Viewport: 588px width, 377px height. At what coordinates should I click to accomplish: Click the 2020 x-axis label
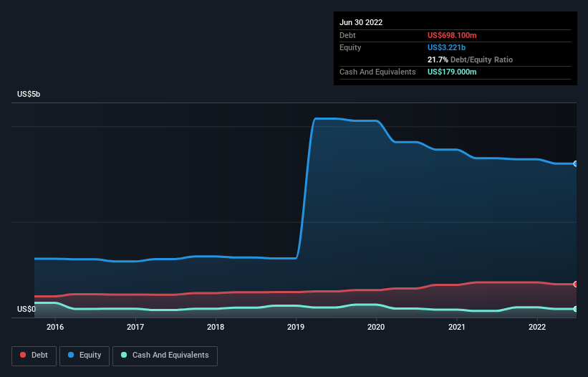pos(376,327)
